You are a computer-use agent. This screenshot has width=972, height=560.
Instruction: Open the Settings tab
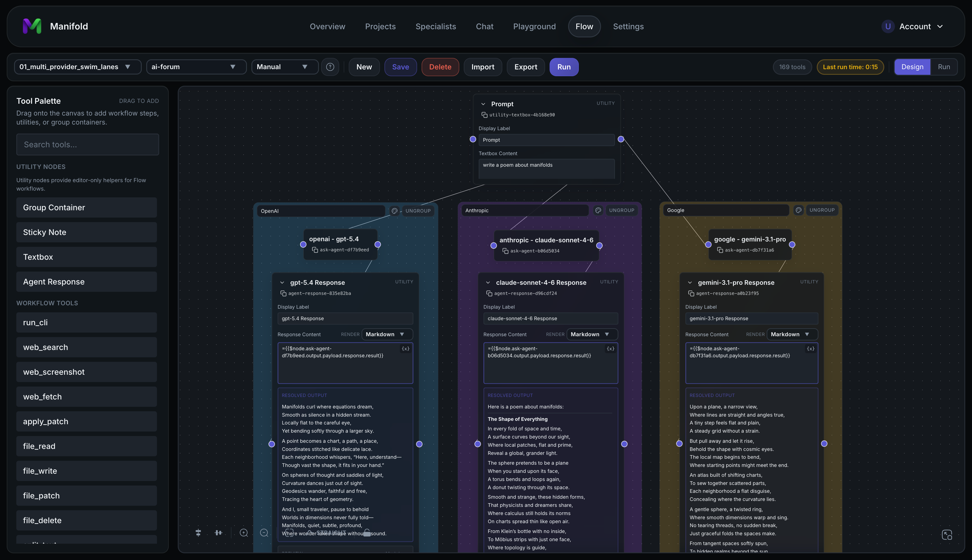(x=628, y=26)
